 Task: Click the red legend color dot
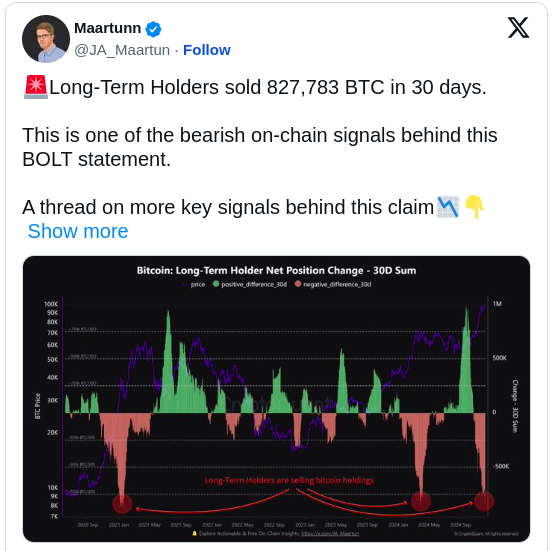click(x=298, y=284)
